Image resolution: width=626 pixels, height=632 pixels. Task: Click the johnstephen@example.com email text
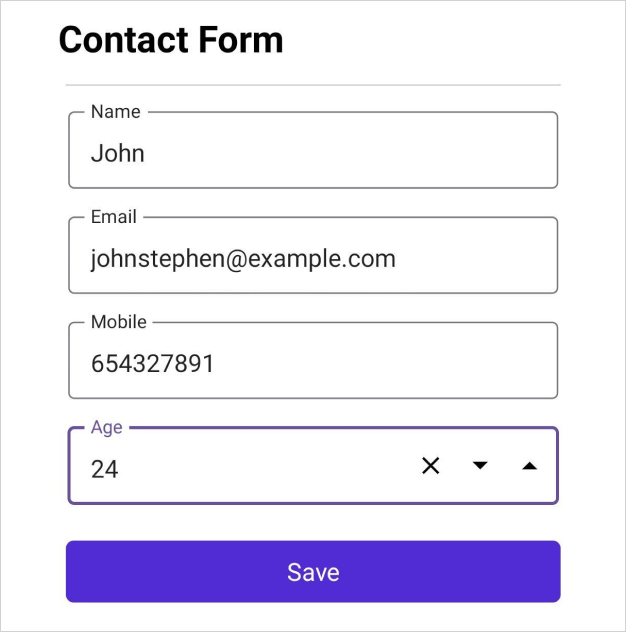[x=243, y=259]
